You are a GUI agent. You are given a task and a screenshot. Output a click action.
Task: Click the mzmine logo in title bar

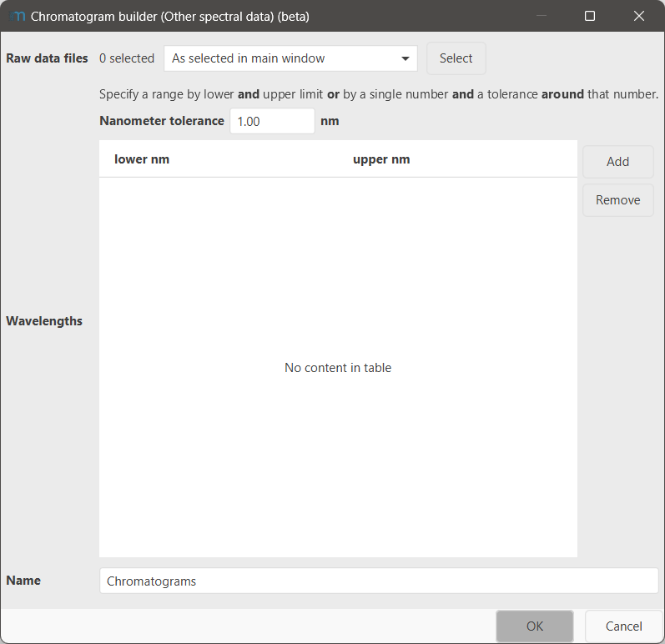point(18,16)
